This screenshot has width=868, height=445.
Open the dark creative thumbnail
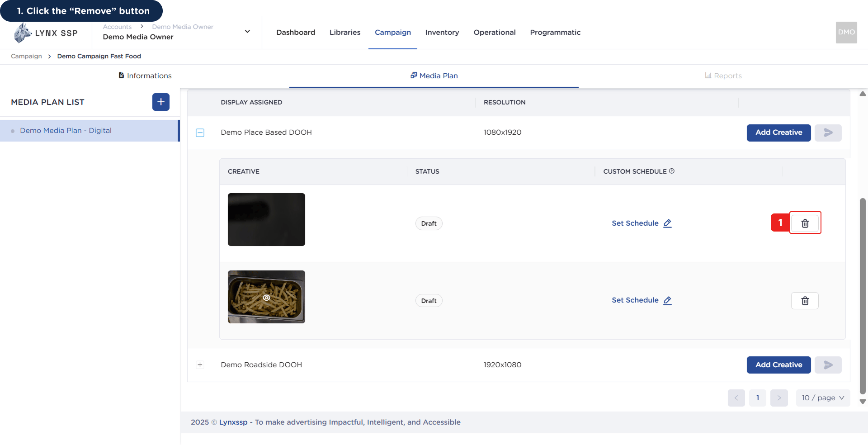[266, 219]
